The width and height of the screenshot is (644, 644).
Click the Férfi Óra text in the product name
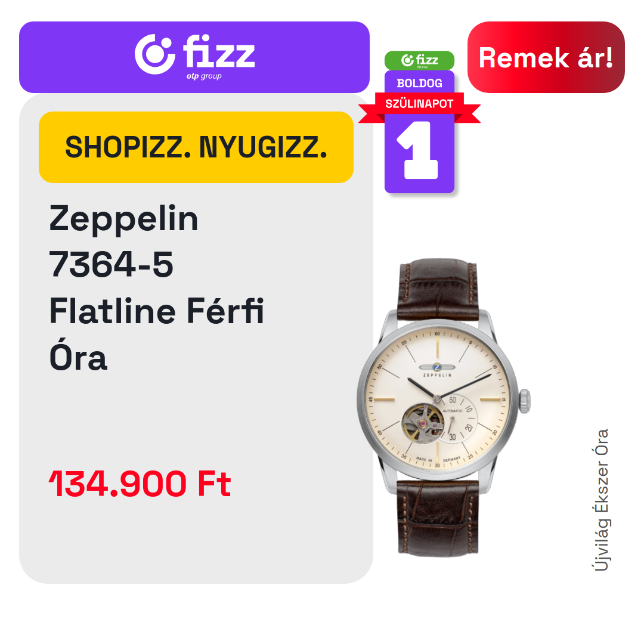point(156,334)
